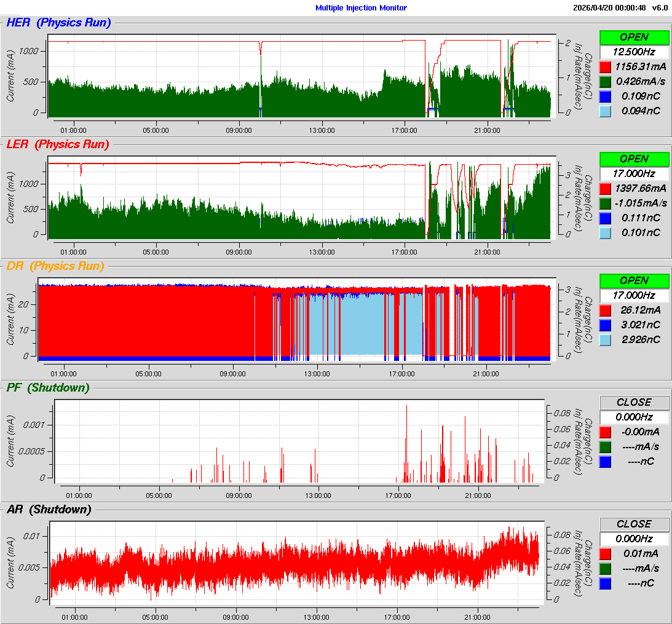Toggle the AR CLOSE status indicator
Viewport: 672px width, 624px height.
coord(634,524)
